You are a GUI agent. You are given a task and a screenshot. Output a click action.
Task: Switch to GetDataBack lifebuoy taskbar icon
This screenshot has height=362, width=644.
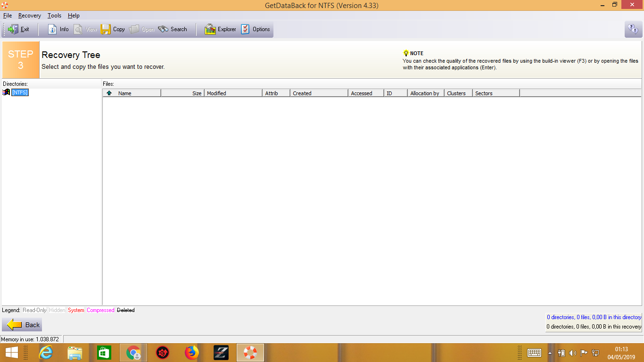tap(250, 353)
